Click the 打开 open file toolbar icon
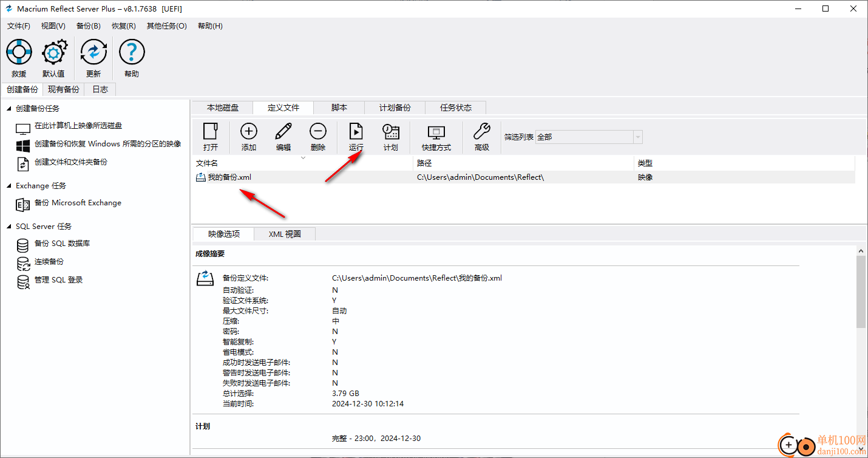 point(211,131)
